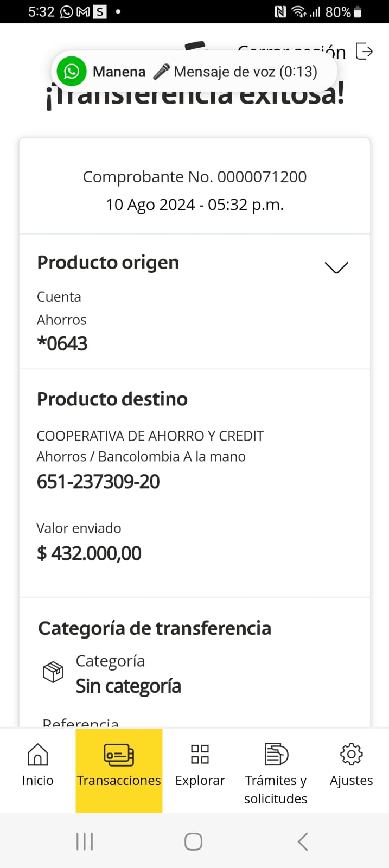Viewport: 389px width, 868px height.
Task: Tap the Valor enviado amount $ 432.000,00
Action: click(89, 553)
